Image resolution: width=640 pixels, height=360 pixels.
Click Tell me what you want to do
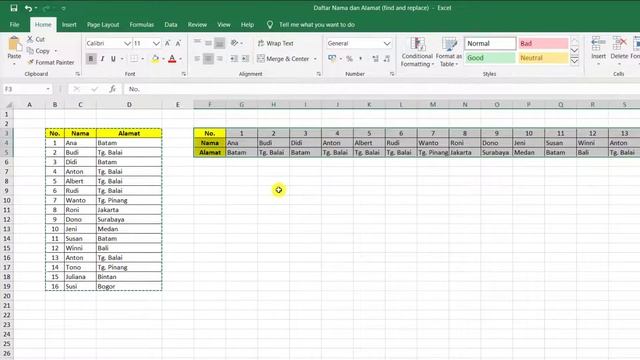tap(316, 24)
